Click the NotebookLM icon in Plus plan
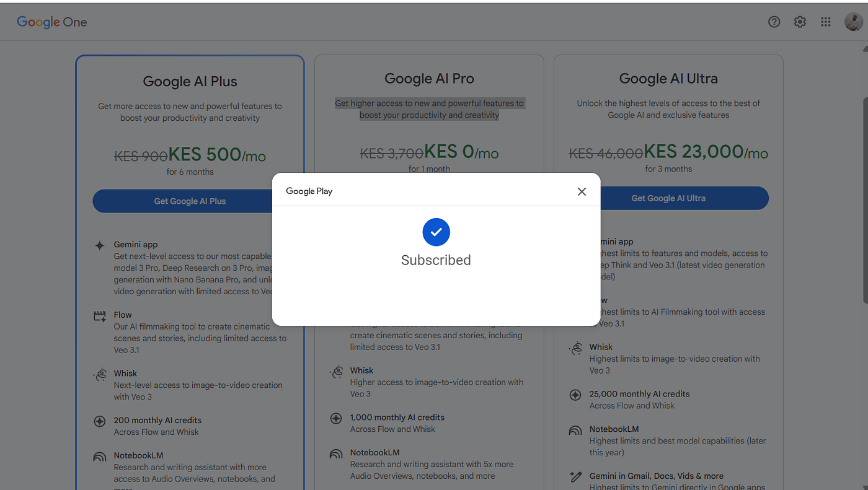 click(x=99, y=457)
